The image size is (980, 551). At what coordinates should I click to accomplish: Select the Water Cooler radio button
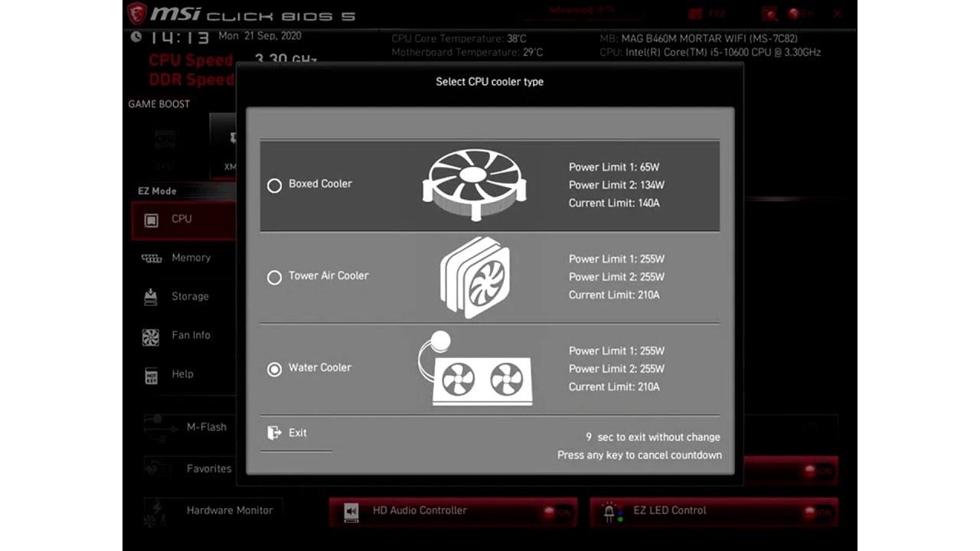(x=274, y=369)
